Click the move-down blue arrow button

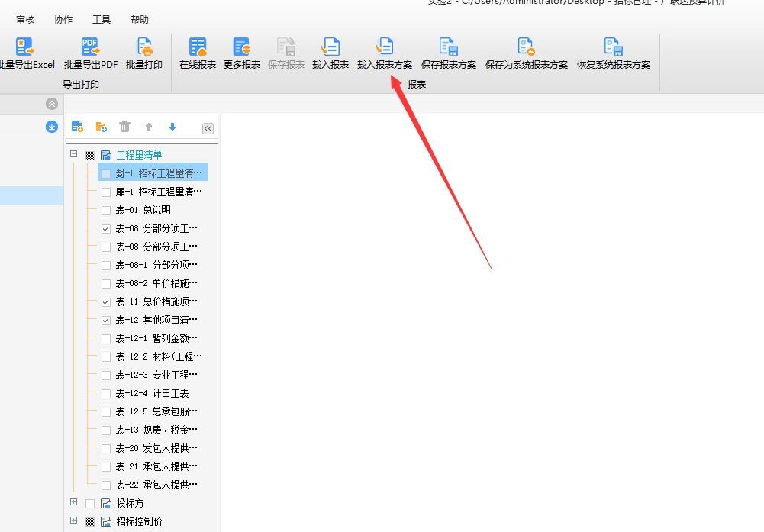tap(172, 127)
